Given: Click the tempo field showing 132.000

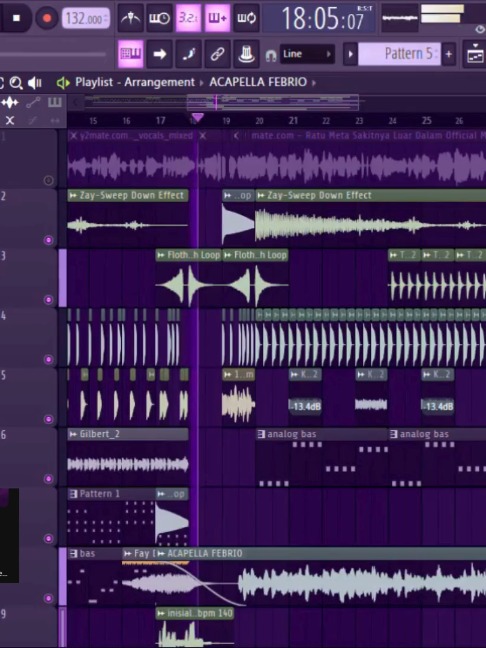Looking at the screenshot, I should pos(86,19).
